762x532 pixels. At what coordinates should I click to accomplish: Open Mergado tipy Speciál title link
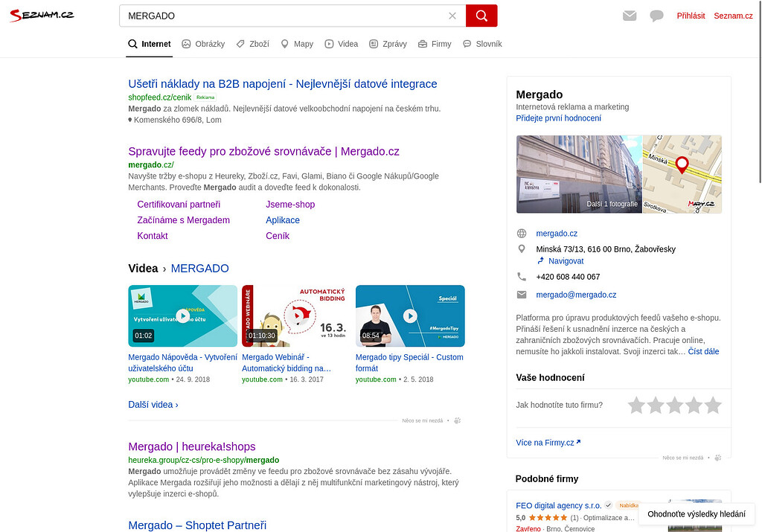409,362
